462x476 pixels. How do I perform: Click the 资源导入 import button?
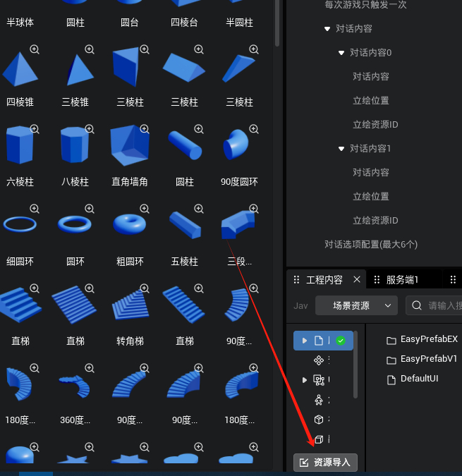coord(325,463)
